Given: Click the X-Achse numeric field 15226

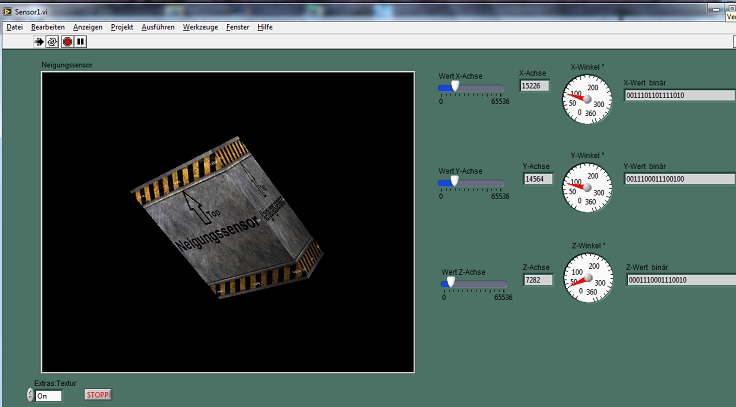Looking at the screenshot, I should tap(536, 86).
